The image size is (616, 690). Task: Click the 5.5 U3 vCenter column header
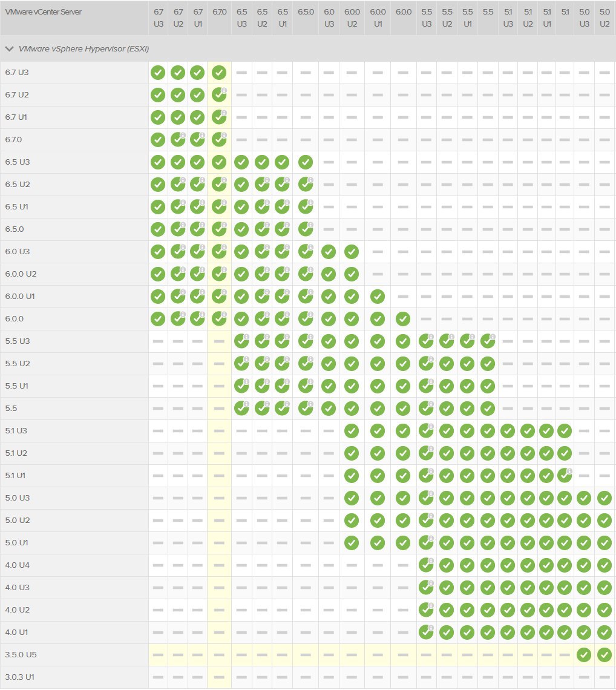(427, 18)
